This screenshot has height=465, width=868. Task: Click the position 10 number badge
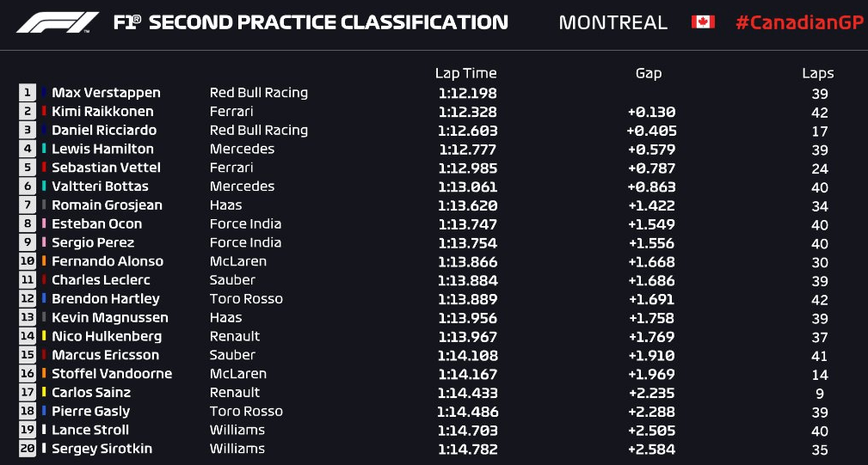coord(28,261)
